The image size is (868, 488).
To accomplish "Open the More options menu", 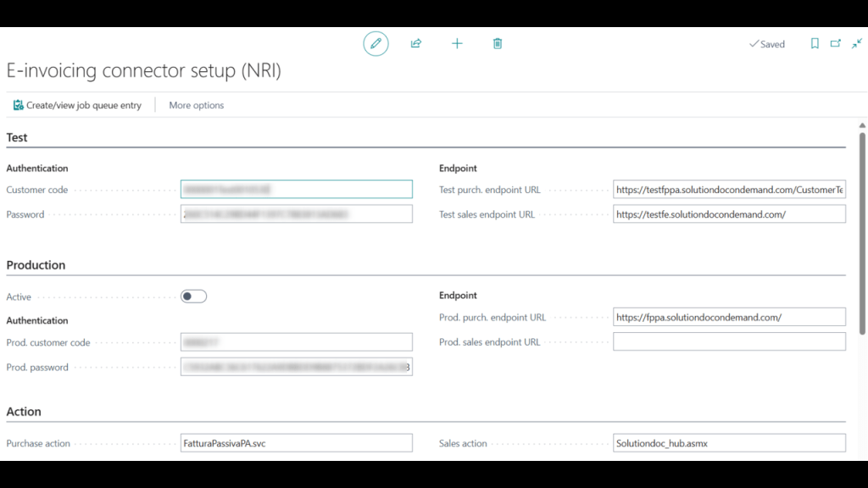I will tap(197, 105).
